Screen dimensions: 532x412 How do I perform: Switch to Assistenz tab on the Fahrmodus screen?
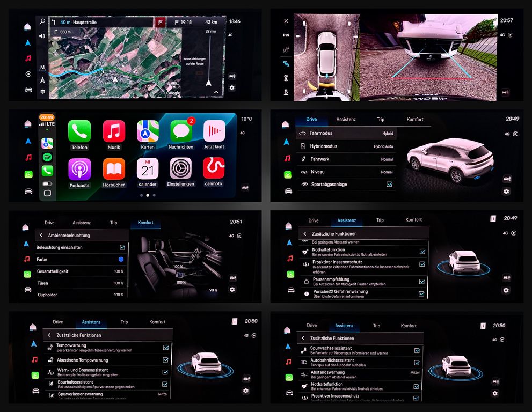pyautogui.click(x=346, y=119)
